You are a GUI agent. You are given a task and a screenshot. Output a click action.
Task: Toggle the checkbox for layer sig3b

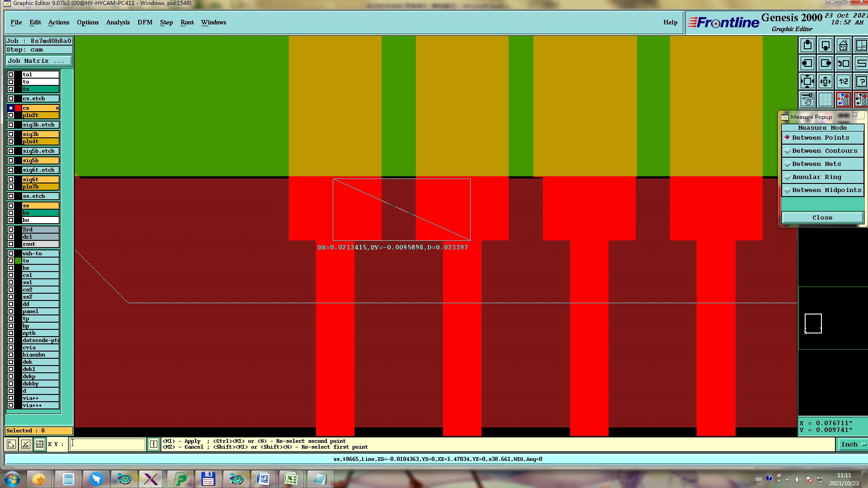[x=11, y=134]
